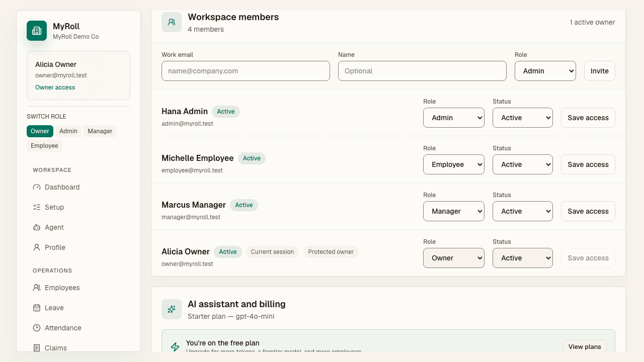Open Alicia Owner's Status dropdown
The image size is (644, 362).
click(x=523, y=258)
